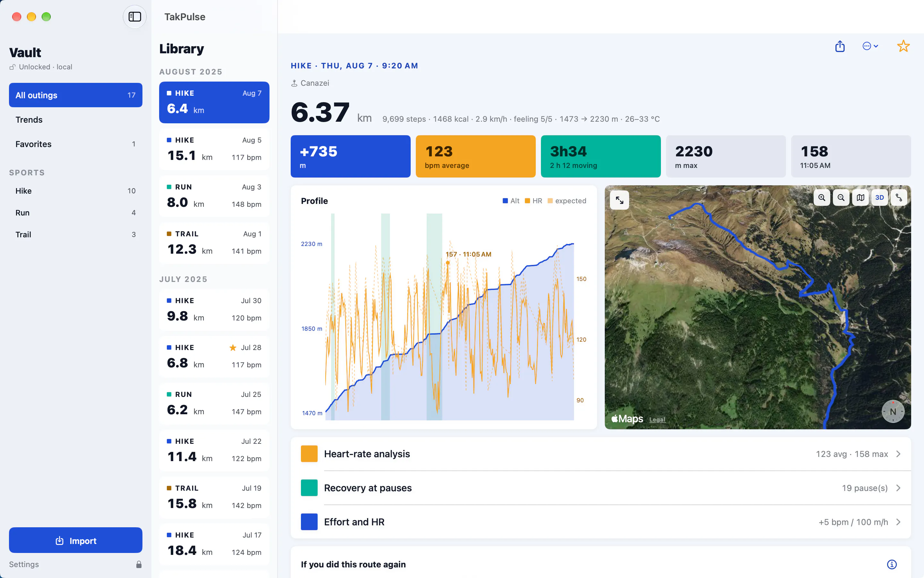Toggle the favorite star for this hike
The height and width of the screenshot is (578, 924).
pos(903,46)
